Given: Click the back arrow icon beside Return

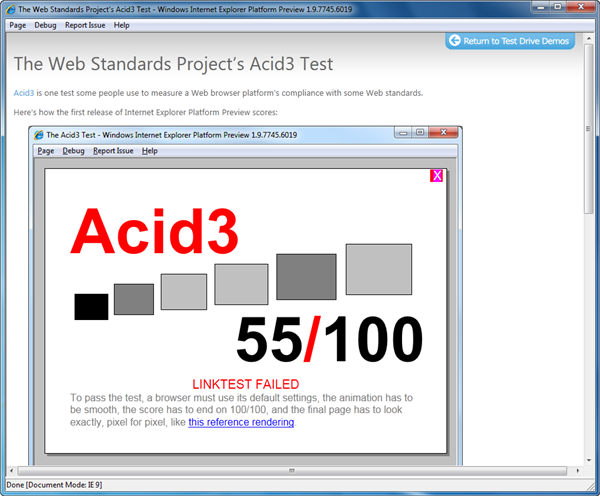Looking at the screenshot, I should point(456,41).
